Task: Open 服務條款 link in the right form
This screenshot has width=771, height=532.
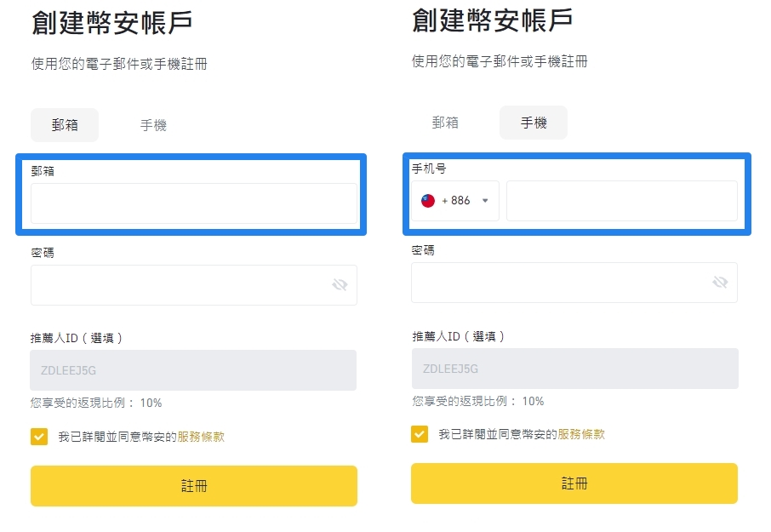Action: point(581,434)
